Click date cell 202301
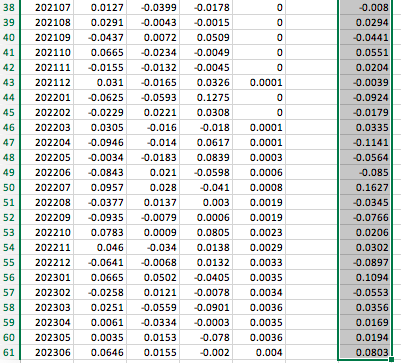401x363 pixels. pos(47,277)
